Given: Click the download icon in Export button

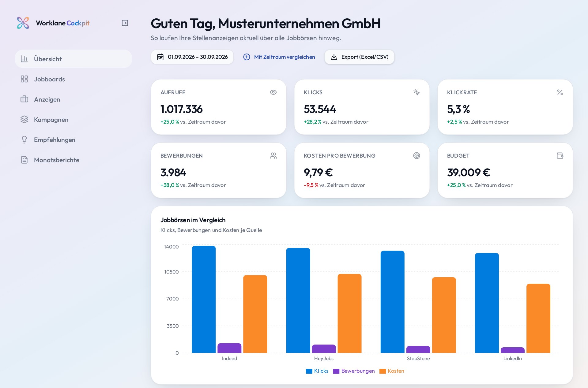Looking at the screenshot, I should coord(334,57).
